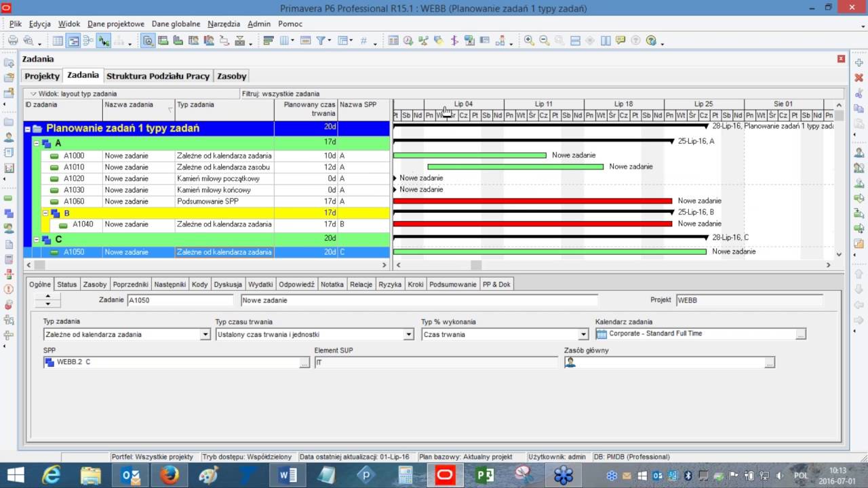Viewport: 868px width, 488px height.
Task: Switch to Struktura Podziału Pracy tab
Action: [x=158, y=76]
